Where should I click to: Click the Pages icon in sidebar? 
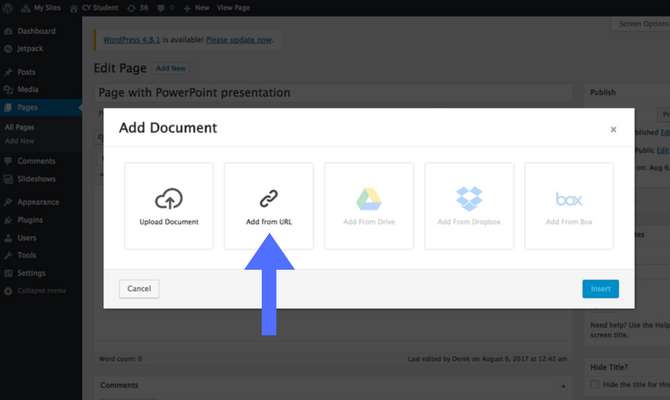click(8, 108)
